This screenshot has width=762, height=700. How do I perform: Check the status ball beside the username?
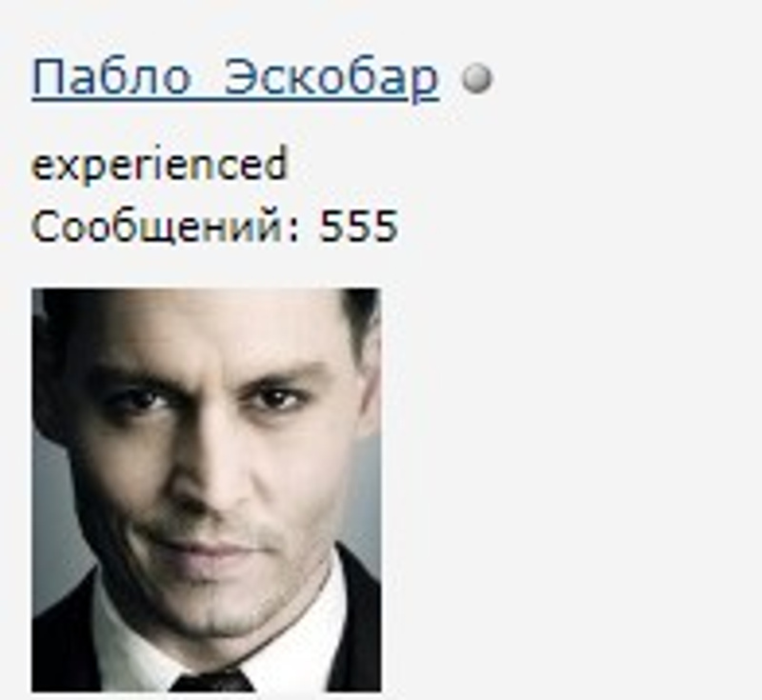click(477, 78)
